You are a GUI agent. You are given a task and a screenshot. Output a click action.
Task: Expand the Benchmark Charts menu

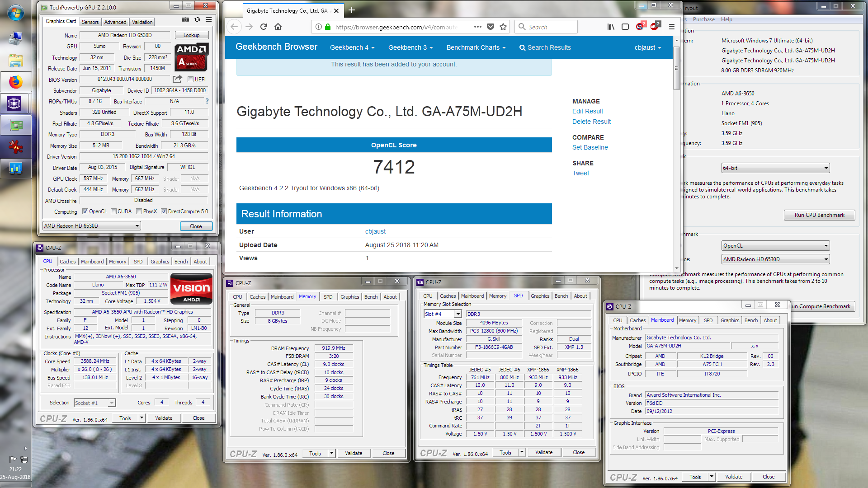coord(476,47)
